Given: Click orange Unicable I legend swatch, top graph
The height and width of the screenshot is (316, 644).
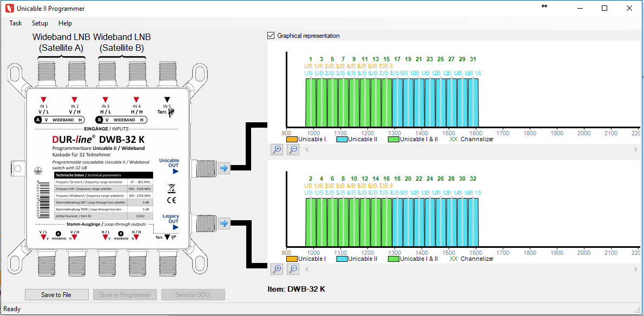Looking at the screenshot, I should pos(292,139).
